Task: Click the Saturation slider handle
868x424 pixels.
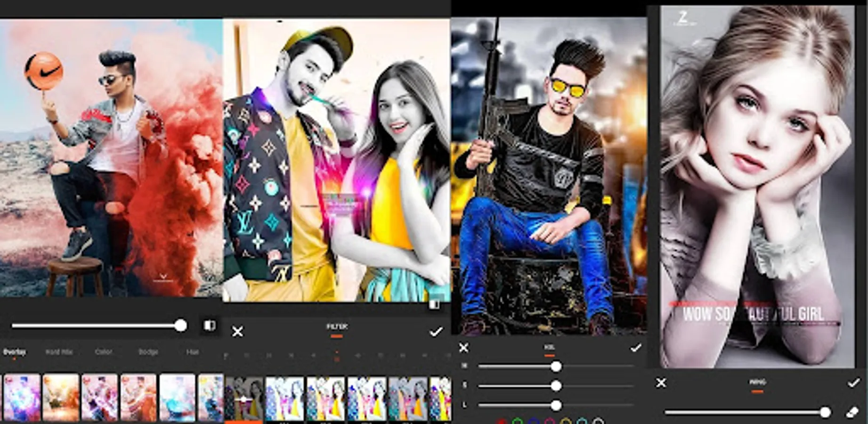Action: point(556,386)
